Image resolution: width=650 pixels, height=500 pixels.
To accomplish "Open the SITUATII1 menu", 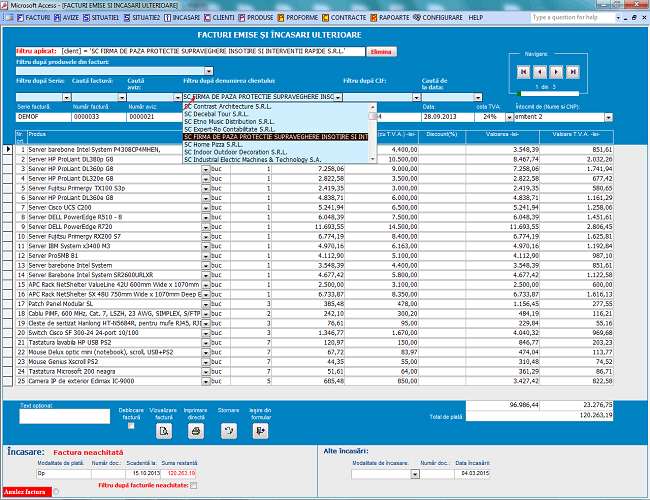I will click(x=101, y=18).
